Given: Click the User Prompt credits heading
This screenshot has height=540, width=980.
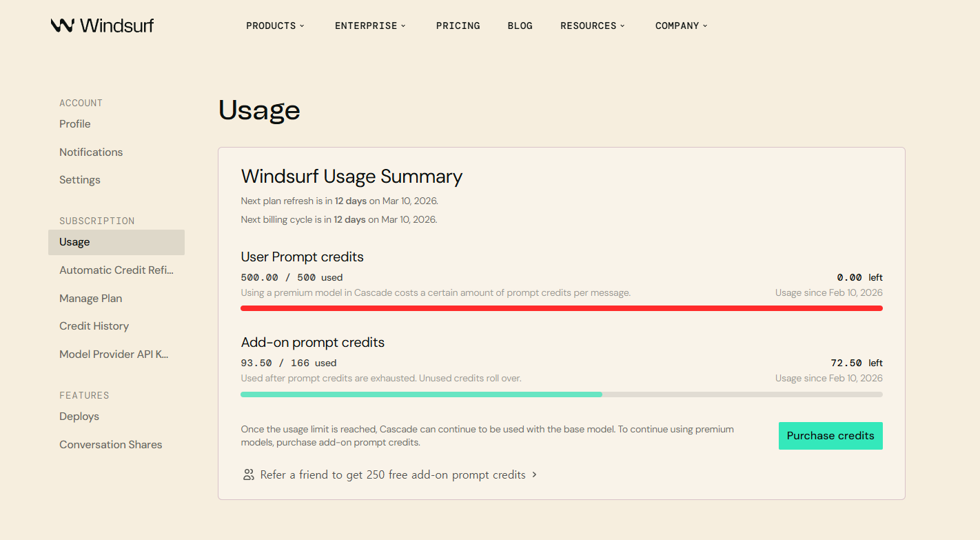Looking at the screenshot, I should tap(303, 257).
